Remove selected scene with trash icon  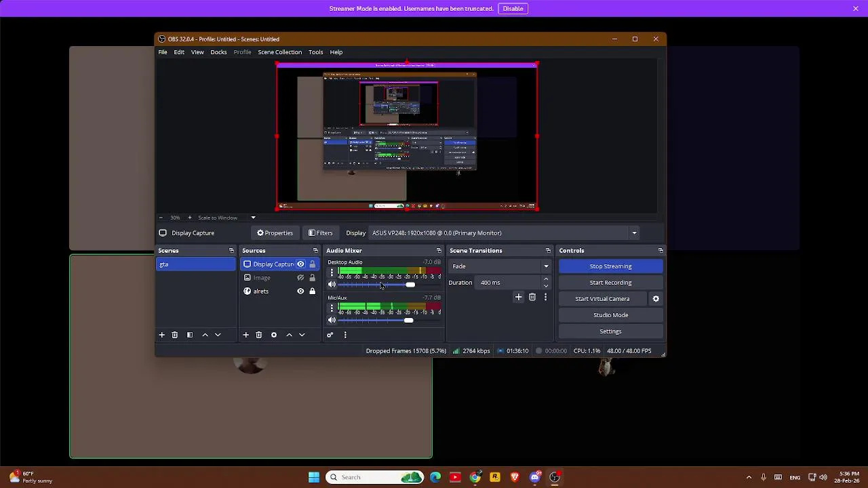[x=174, y=335]
